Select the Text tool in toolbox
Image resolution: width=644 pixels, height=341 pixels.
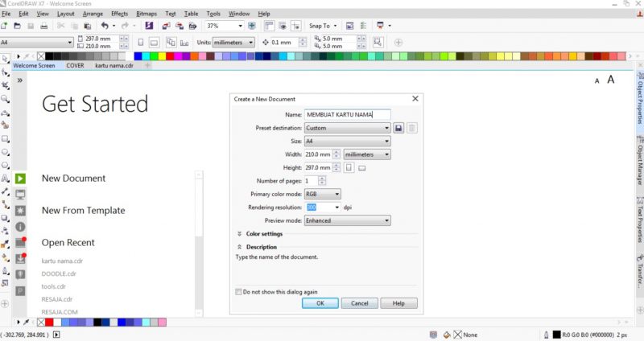pos(5,179)
